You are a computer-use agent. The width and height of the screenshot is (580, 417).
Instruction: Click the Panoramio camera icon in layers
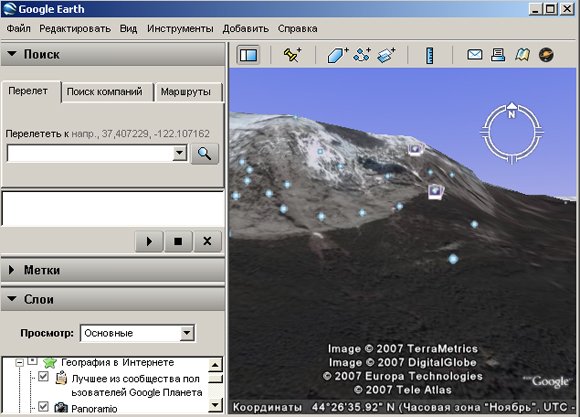click(x=61, y=408)
